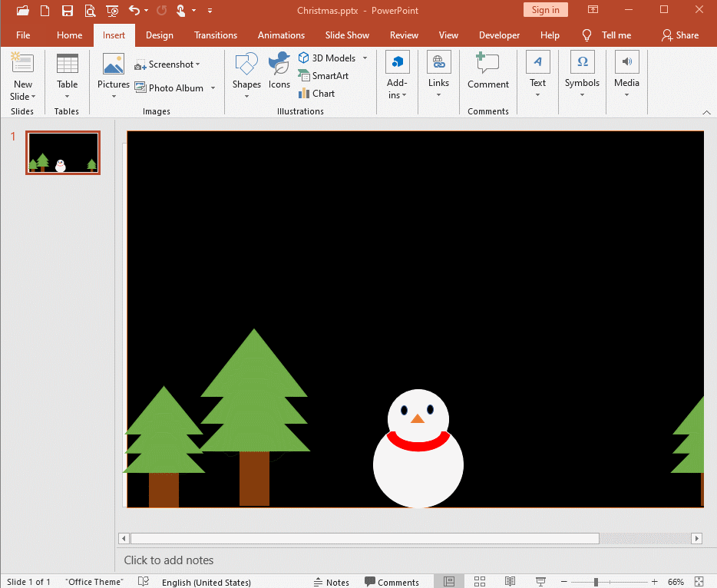
Task: Switch to Reading View
Action: [510, 582]
